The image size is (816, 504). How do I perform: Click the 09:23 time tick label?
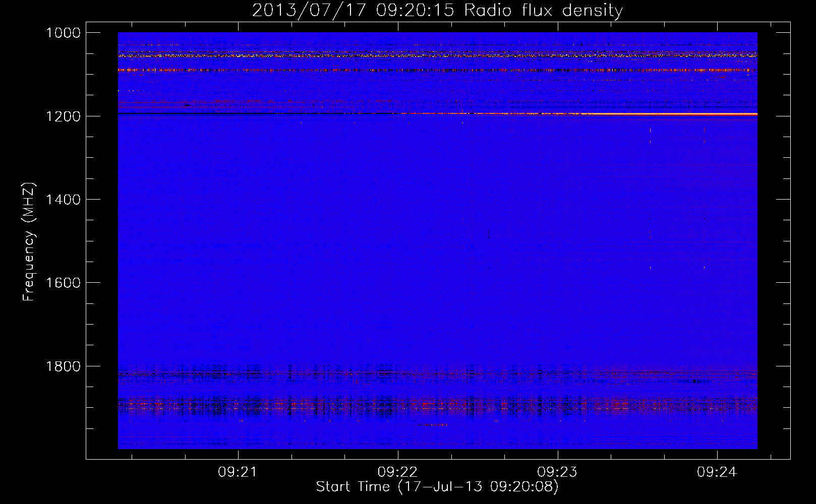[557, 472]
